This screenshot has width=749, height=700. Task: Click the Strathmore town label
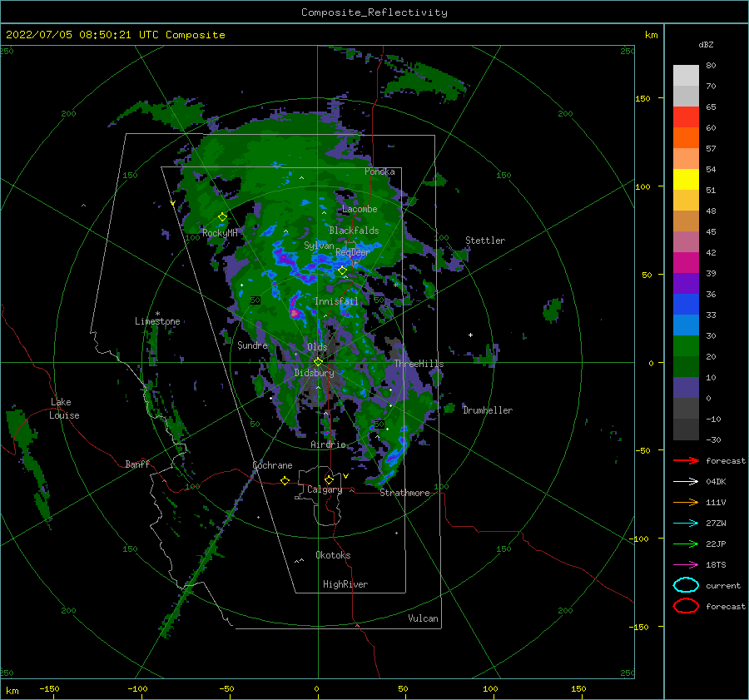pos(404,493)
